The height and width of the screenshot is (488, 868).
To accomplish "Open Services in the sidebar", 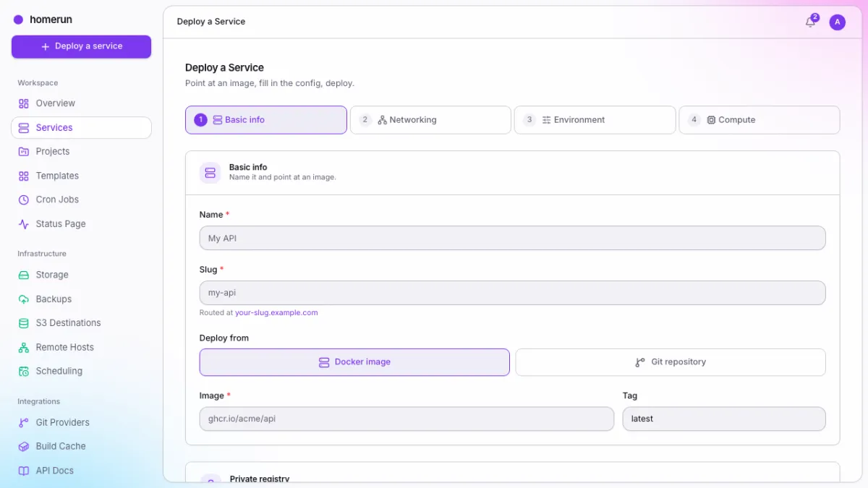I will pyautogui.click(x=81, y=128).
